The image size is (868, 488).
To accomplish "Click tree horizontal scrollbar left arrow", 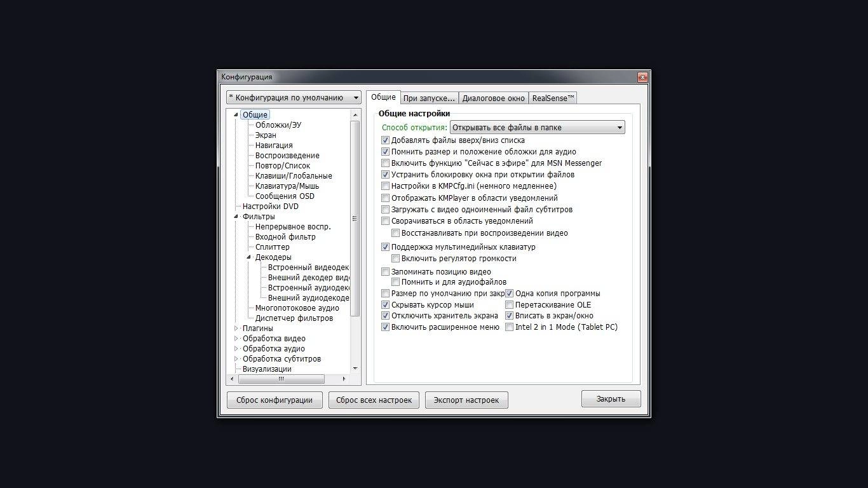I will coord(232,379).
